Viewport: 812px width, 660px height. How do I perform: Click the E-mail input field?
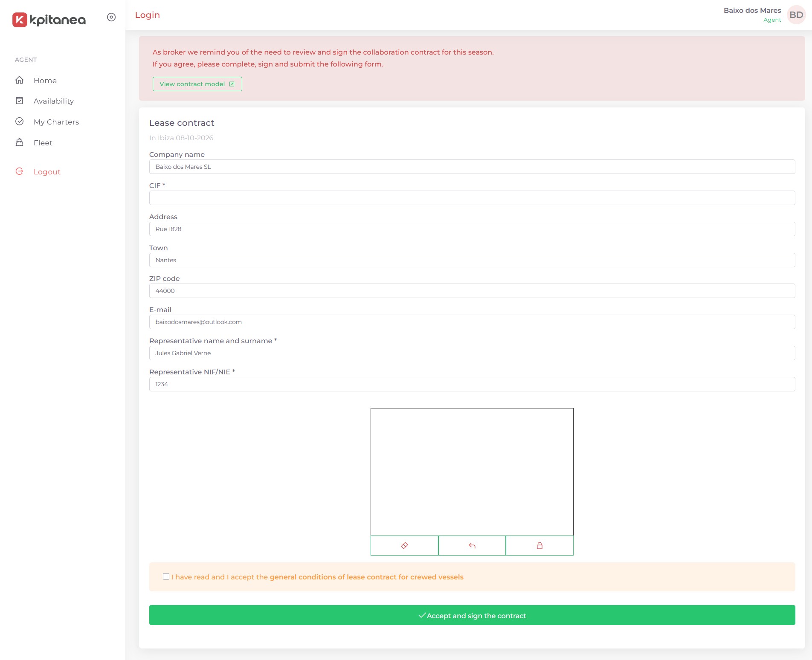point(472,322)
